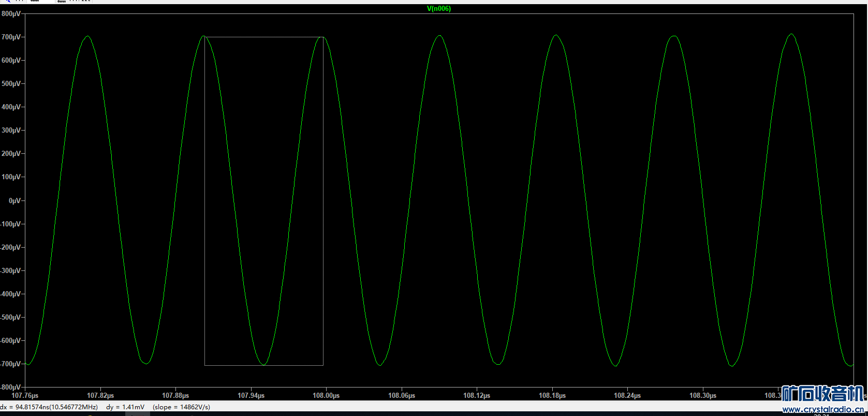The width and height of the screenshot is (868, 416).
Task: Click the 600µV vertical axis label
Action: 11,61
